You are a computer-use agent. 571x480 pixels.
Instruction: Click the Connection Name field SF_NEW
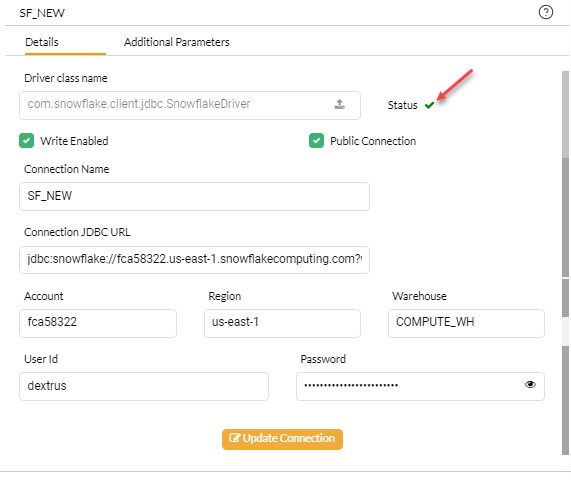pos(194,196)
